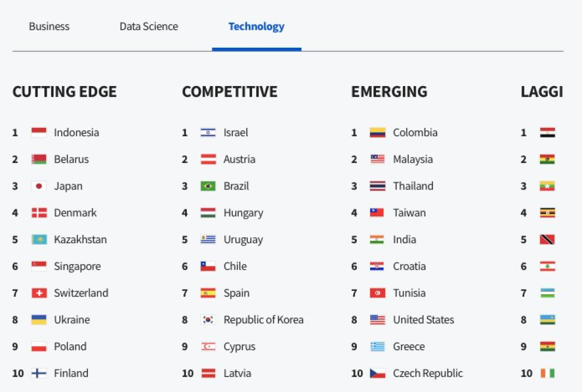Click the Emerging column heading
This screenshot has width=582, height=392.
coord(389,92)
